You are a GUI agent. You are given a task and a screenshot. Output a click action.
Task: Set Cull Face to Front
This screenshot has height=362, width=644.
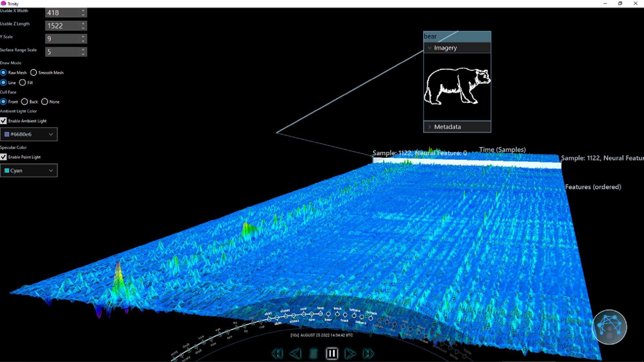click(x=3, y=102)
